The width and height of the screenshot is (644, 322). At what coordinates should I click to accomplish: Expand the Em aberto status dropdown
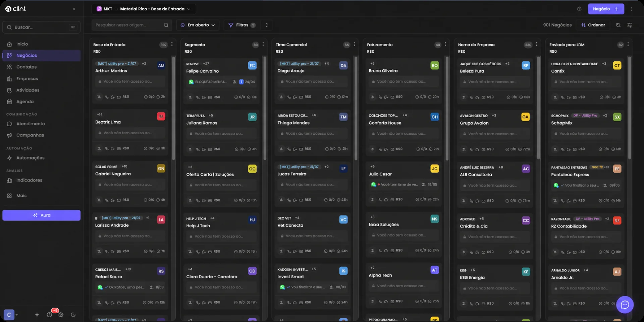pyautogui.click(x=198, y=25)
